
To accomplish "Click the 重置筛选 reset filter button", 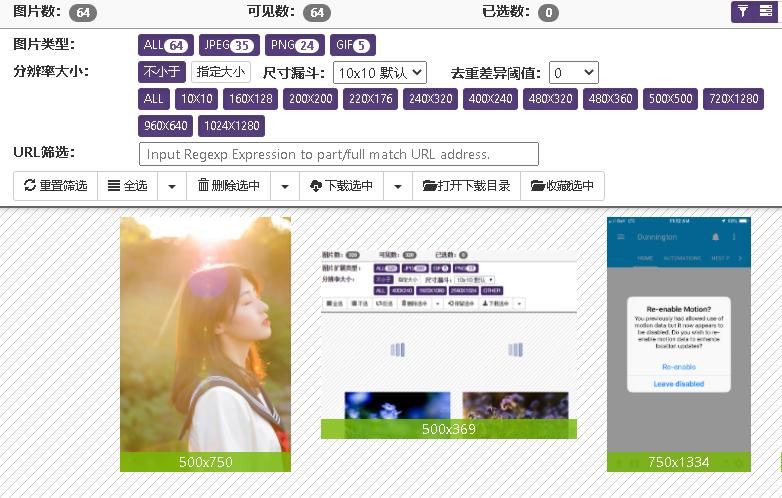I will coord(55,186).
